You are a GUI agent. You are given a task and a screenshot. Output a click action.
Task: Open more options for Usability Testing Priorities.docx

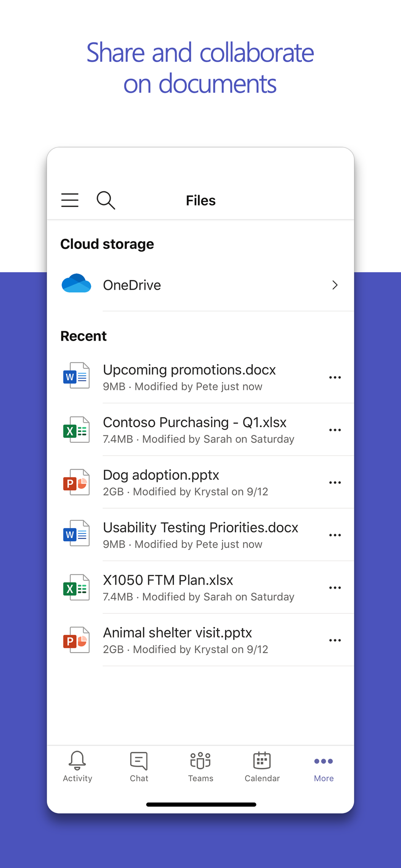click(x=335, y=535)
